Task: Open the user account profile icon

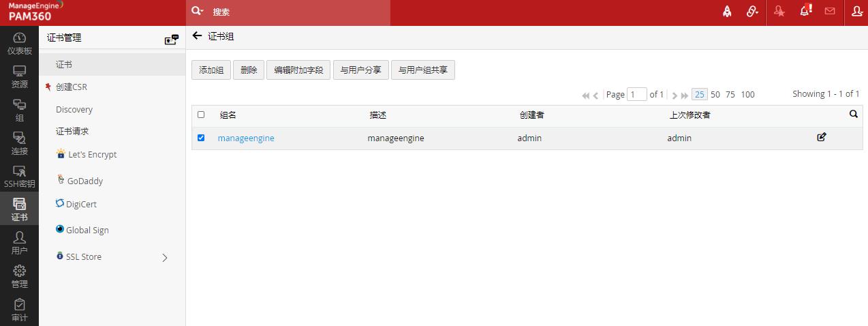Action: pyautogui.click(x=857, y=12)
